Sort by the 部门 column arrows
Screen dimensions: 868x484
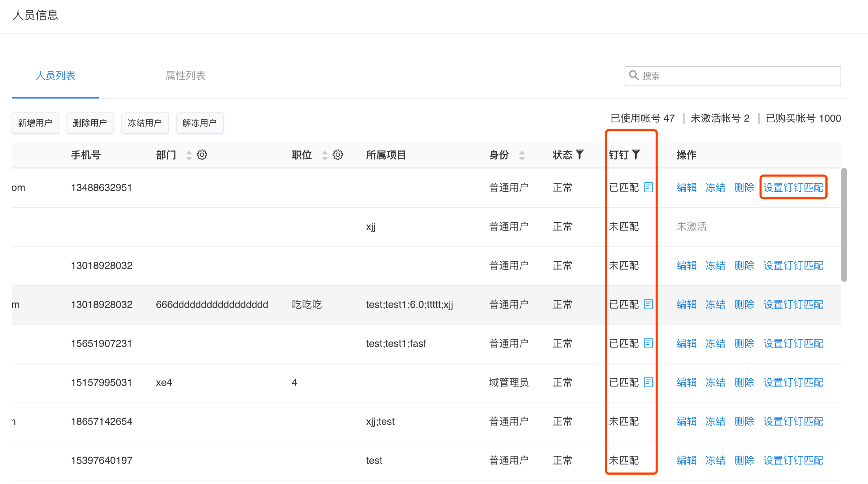[189, 155]
